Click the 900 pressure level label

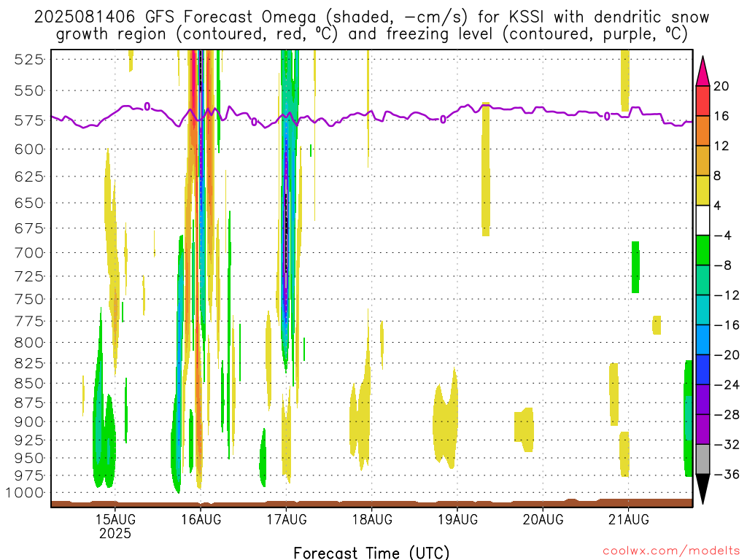pos(28,422)
